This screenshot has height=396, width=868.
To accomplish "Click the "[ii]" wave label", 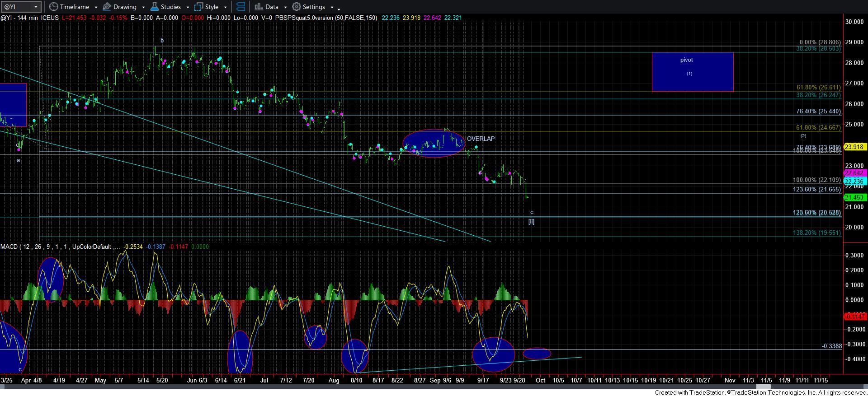I will click(531, 222).
